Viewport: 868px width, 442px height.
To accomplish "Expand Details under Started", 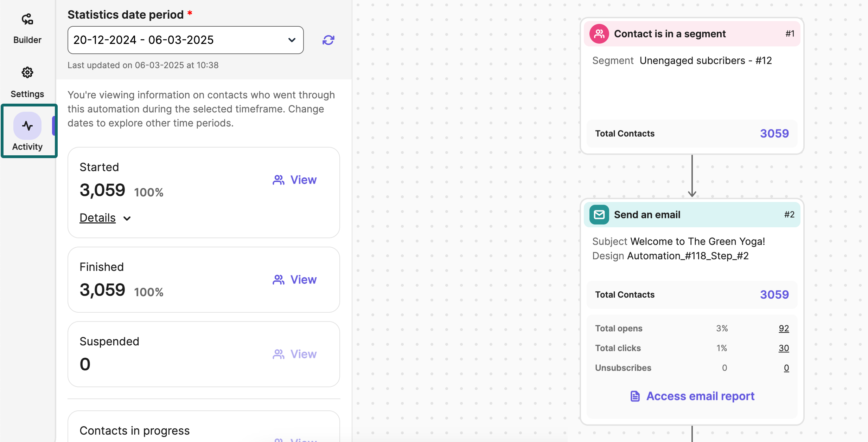I will (x=98, y=218).
